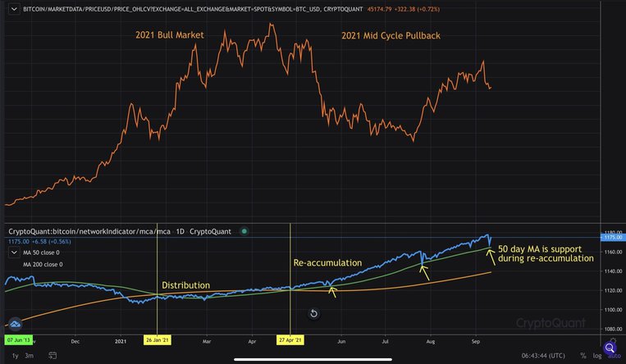Select the 'Distribution' text annotation
The width and height of the screenshot is (626, 364).
[x=185, y=285]
